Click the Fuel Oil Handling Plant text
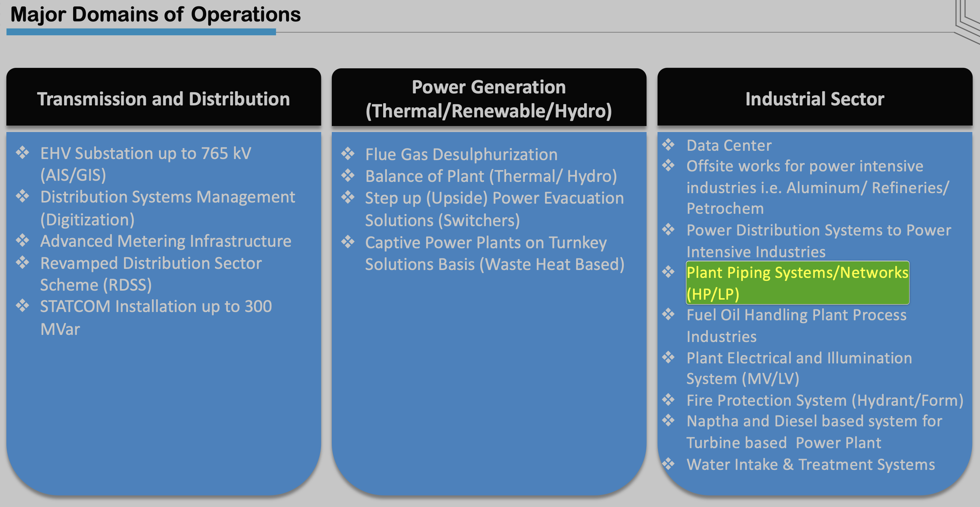Screen dimensions: 980x507 point(796,325)
